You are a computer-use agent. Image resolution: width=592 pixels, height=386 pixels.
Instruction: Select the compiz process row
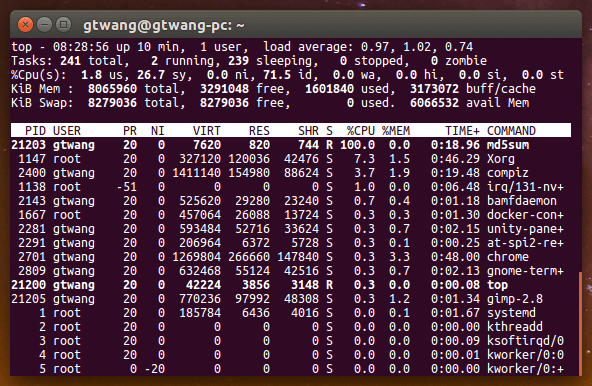click(x=291, y=173)
